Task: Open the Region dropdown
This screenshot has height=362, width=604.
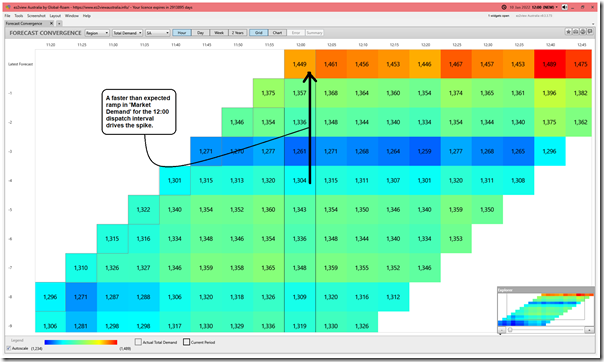Action: pyautogui.click(x=97, y=33)
